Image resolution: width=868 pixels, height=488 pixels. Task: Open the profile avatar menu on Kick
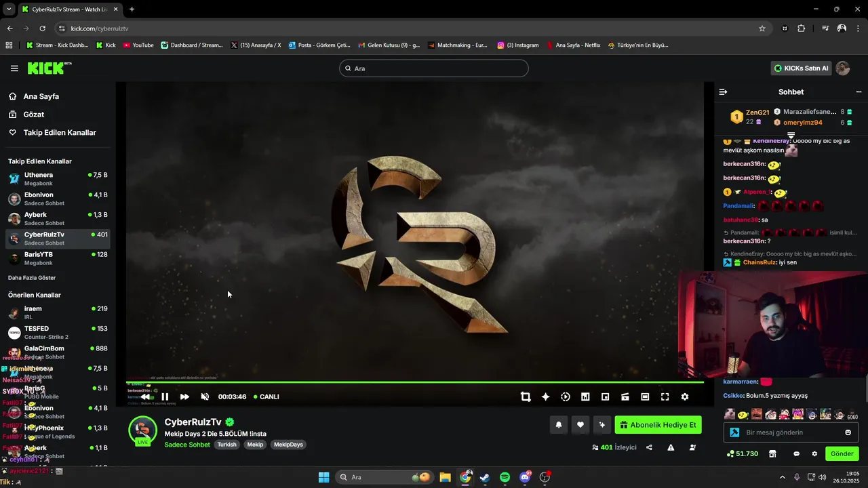[x=843, y=68]
